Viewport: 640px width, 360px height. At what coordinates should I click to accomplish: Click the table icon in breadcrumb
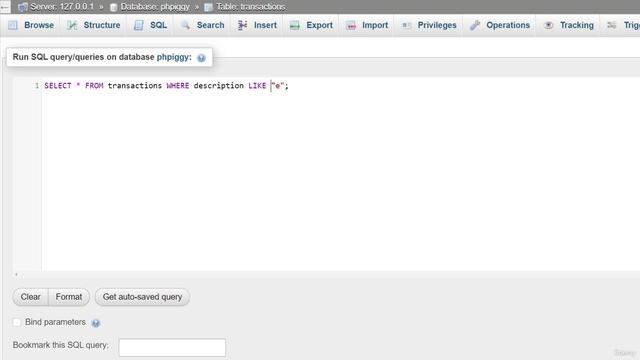point(209,7)
